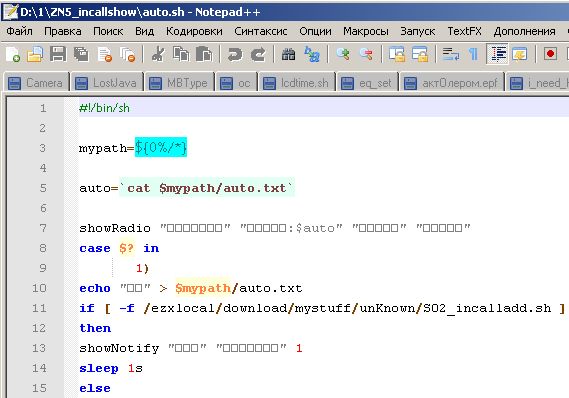
Task: Open the Поиск menu
Action: [x=108, y=31]
